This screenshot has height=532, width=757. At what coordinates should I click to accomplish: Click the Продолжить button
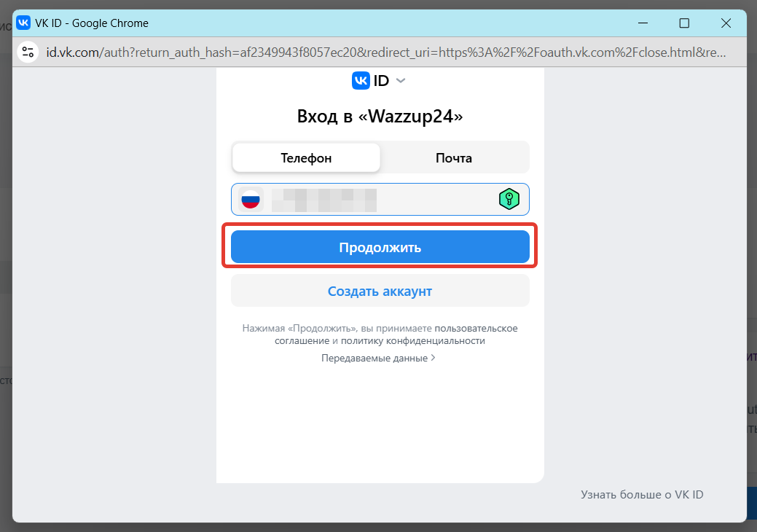(380, 247)
